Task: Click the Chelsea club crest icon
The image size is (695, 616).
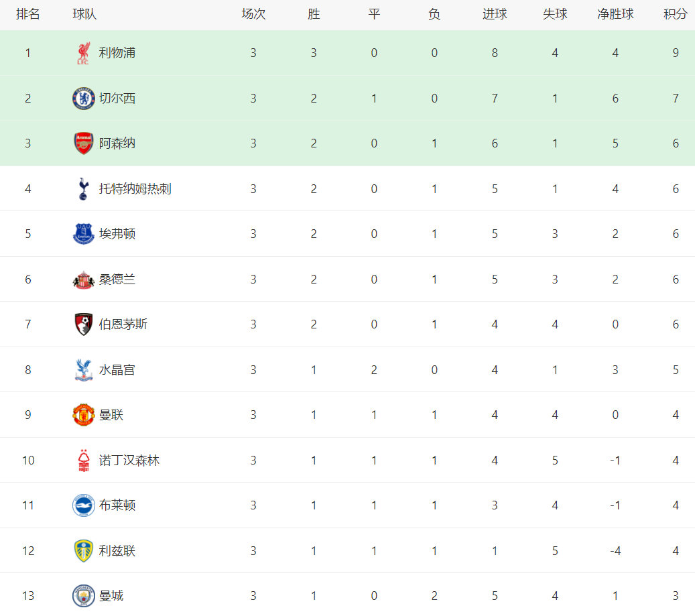Action: coord(83,99)
